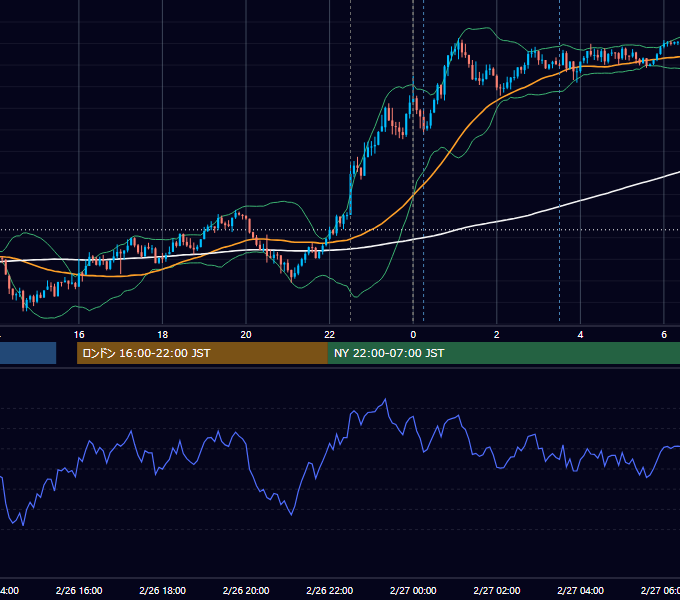This screenshot has height=600, width=680.
Task: Click the 18 hour label on price chart axis
Action: coord(163,334)
